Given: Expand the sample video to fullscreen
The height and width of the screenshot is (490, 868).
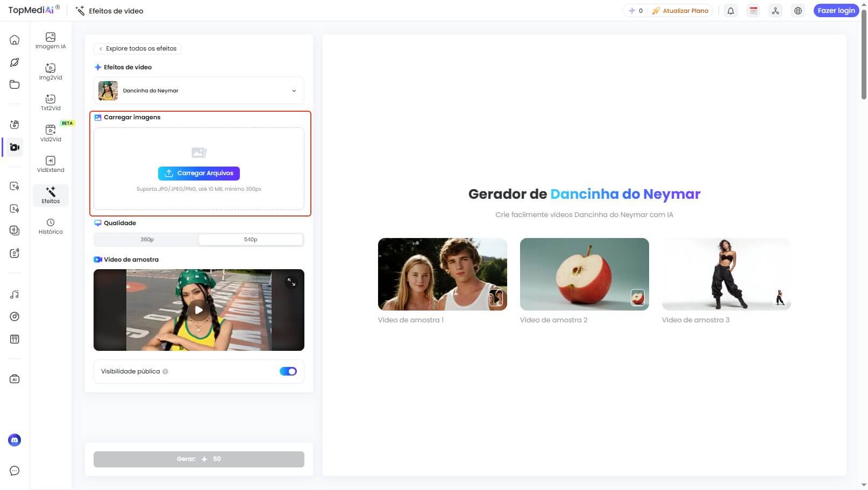Looking at the screenshot, I should [x=292, y=282].
